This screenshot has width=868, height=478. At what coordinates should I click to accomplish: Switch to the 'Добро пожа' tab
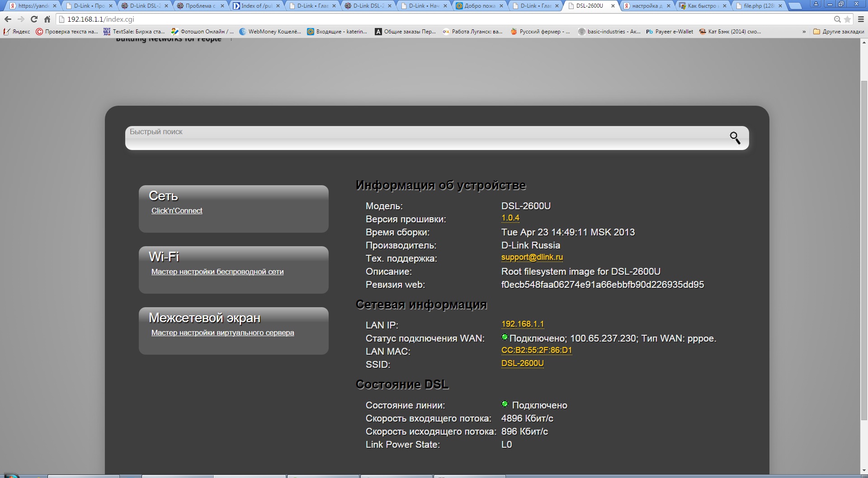tap(478, 6)
